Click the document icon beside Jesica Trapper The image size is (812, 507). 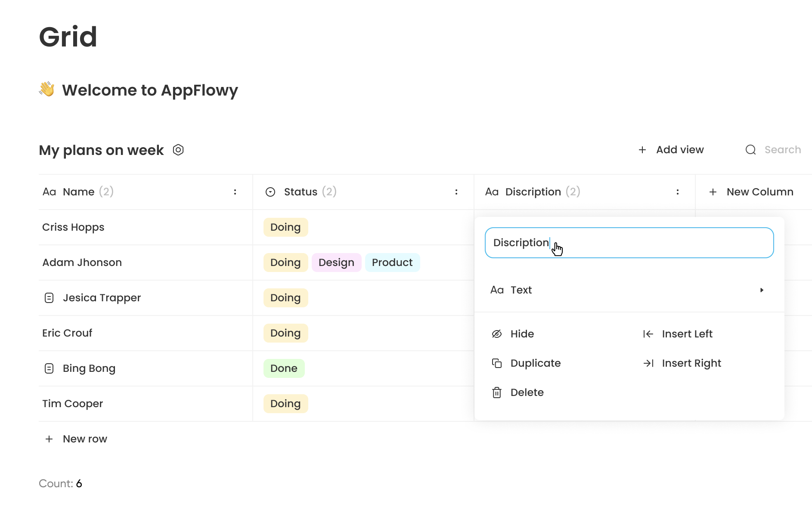point(50,297)
